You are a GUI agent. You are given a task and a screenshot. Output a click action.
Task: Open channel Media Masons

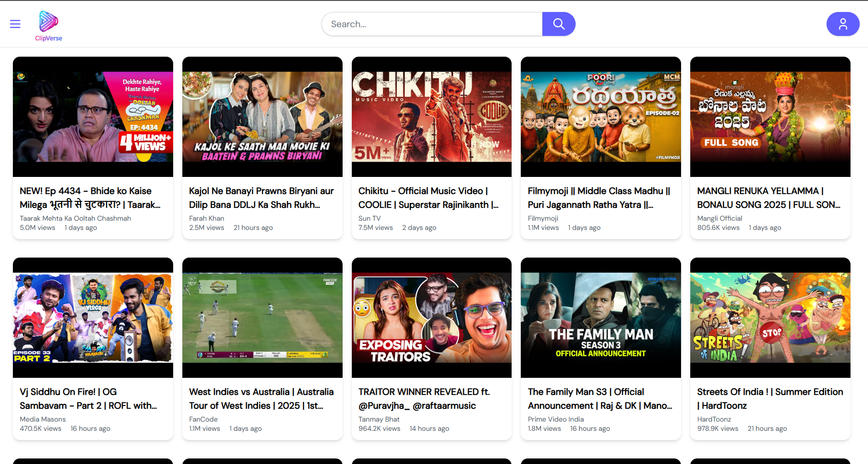click(x=43, y=419)
